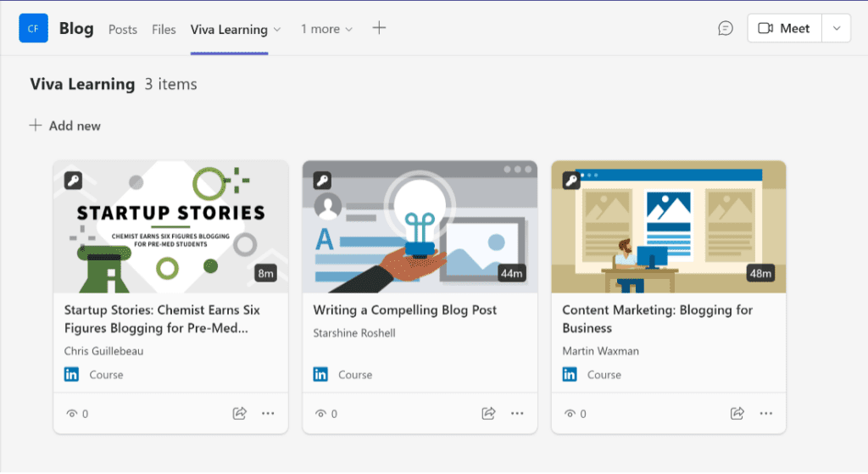Click the Content Marketing course thumbnail
The height and width of the screenshot is (474, 868).
(x=669, y=227)
